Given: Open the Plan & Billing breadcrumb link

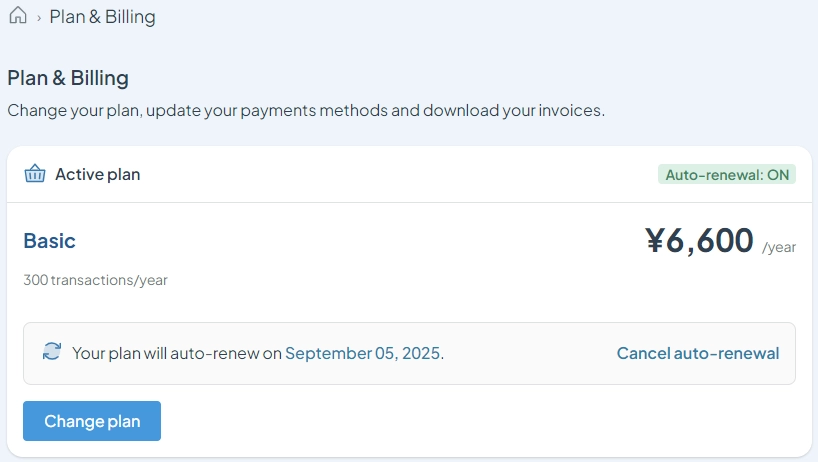Looking at the screenshot, I should pyautogui.click(x=102, y=17).
